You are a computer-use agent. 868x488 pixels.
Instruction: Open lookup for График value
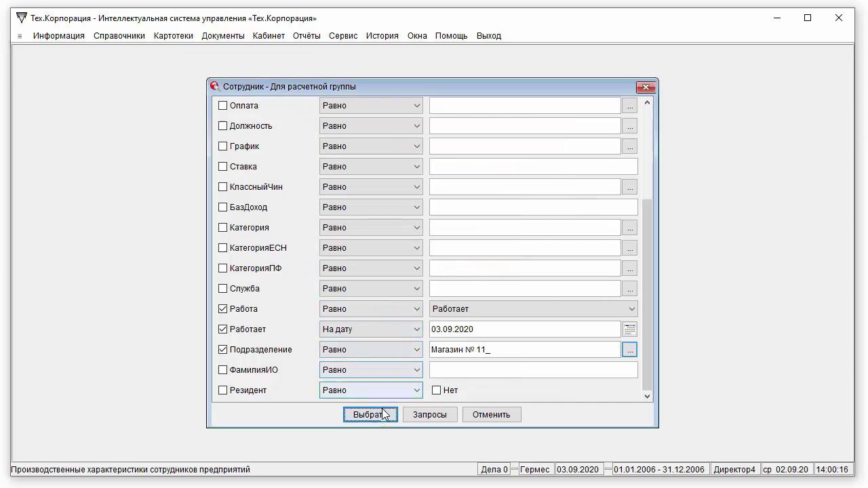(630, 146)
